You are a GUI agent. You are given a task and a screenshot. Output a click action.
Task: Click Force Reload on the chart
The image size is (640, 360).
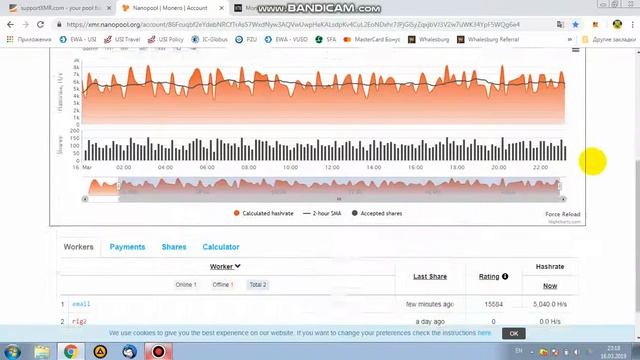click(562, 214)
